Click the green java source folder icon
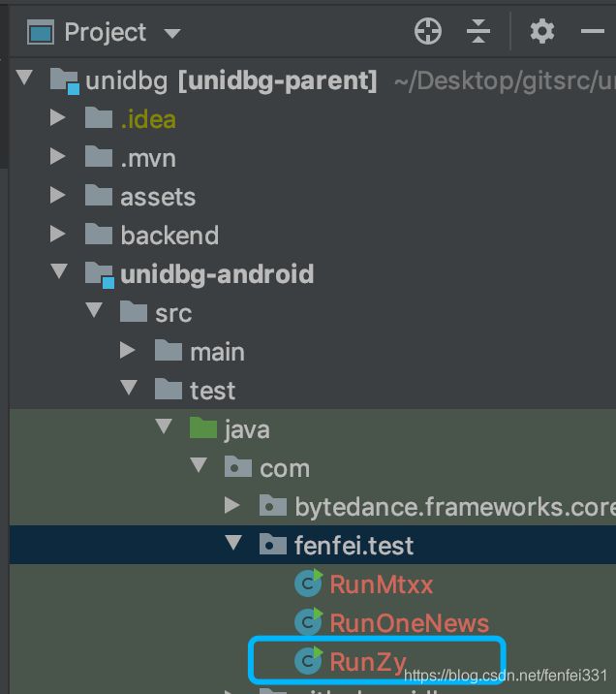Image resolution: width=616 pixels, height=694 pixels. pos(203,428)
